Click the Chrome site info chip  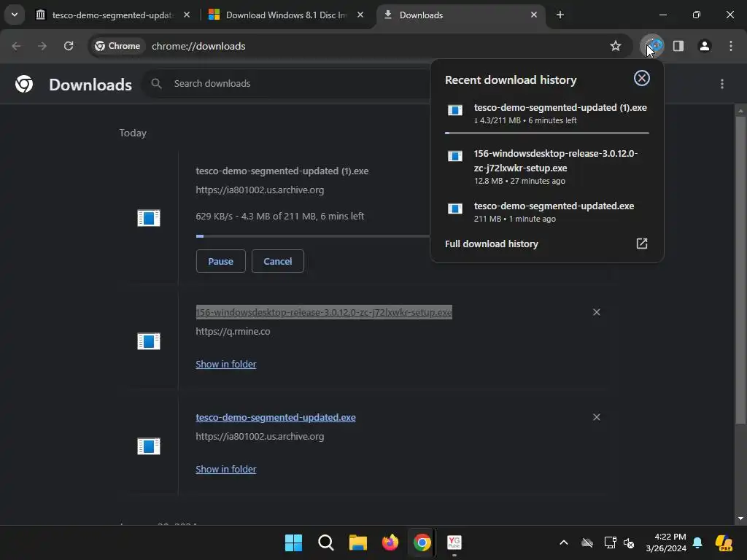click(117, 46)
